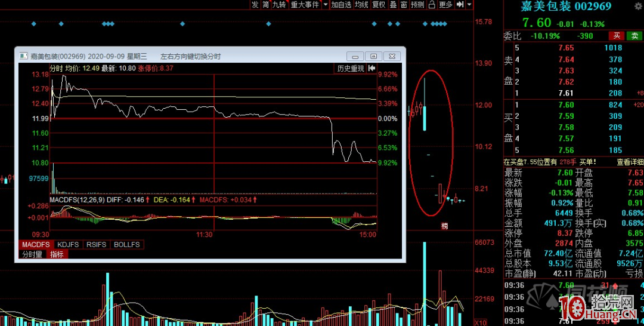
Task: Click the 查看详细 link
Action: [x=630, y=162]
